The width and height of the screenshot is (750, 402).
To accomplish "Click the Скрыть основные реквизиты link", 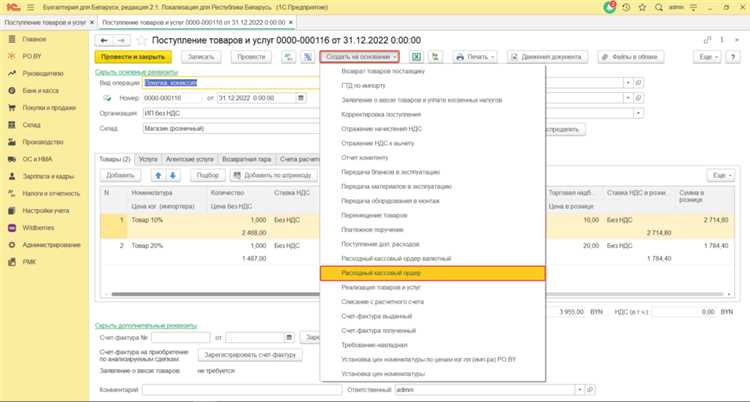I will pos(137,73).
